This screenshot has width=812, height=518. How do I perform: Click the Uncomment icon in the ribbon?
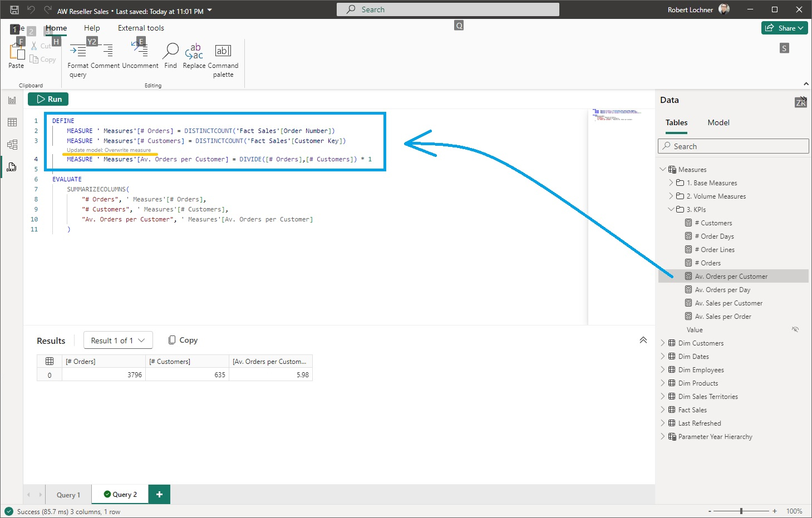139,53
